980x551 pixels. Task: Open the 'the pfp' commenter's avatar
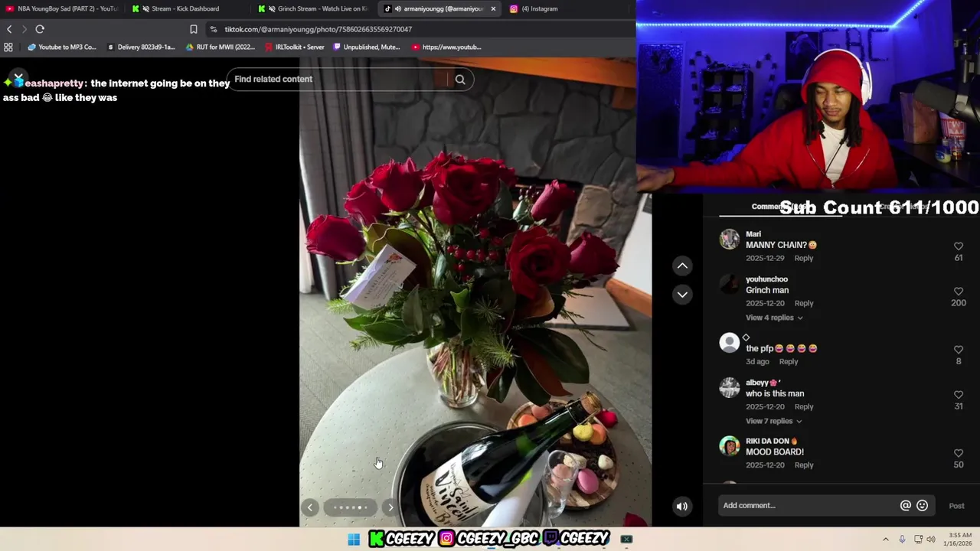point(730,343)
